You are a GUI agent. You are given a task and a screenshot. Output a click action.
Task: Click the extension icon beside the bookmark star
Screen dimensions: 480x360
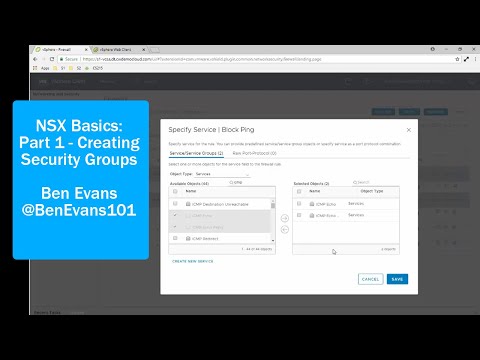(x=466, y=59)
